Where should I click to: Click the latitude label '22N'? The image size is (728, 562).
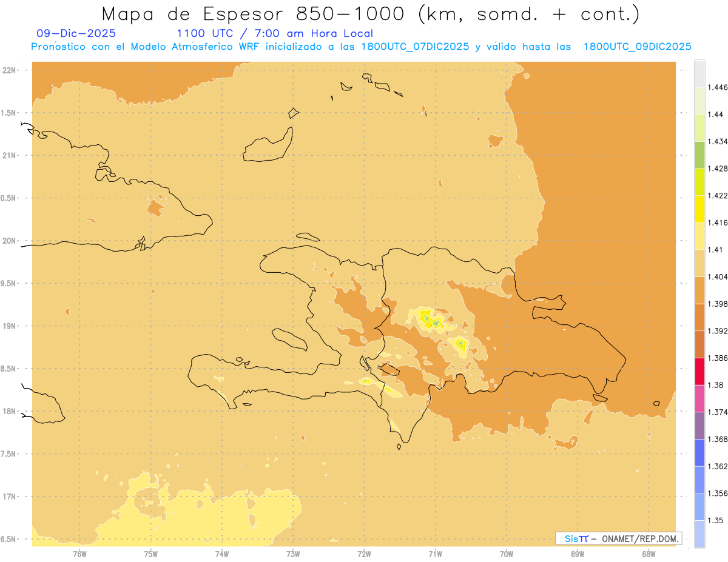tap(9, 70)
